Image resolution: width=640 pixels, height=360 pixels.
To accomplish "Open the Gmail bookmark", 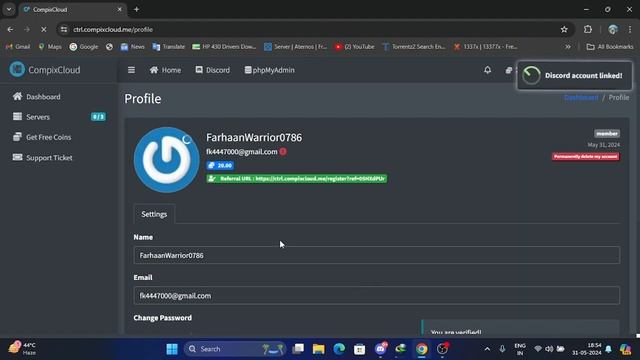I will [18, 47].
